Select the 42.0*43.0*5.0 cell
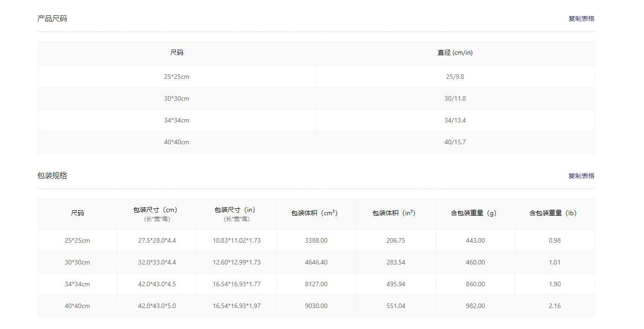The width and height of the screenshot is (644, 329). (x=157, y=306)
